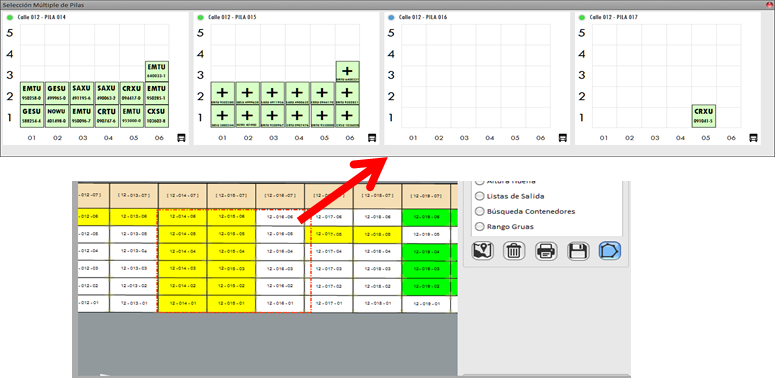Click the map icon button
Screen dimensions: 775x378
(x=483, y=251)
